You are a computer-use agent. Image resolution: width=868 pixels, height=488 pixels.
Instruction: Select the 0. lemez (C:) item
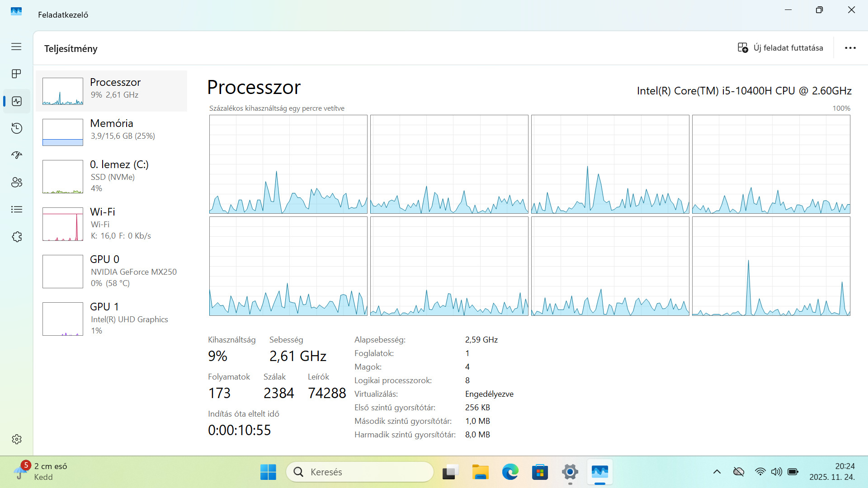111,176
